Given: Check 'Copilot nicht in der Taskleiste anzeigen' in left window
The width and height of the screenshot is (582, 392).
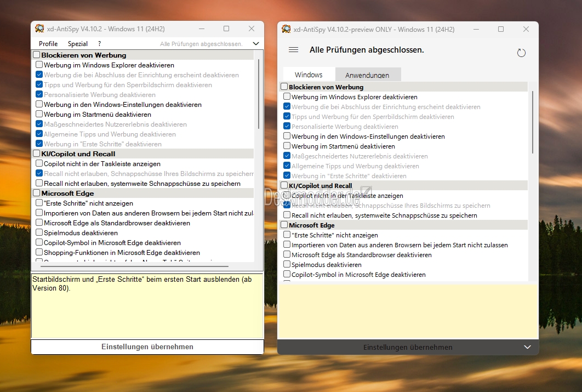Looking at the screenshot, I should coord(39,163).
